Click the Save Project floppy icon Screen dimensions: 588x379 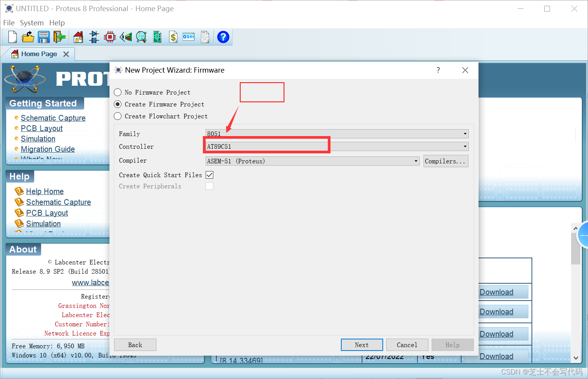point(44,37)
